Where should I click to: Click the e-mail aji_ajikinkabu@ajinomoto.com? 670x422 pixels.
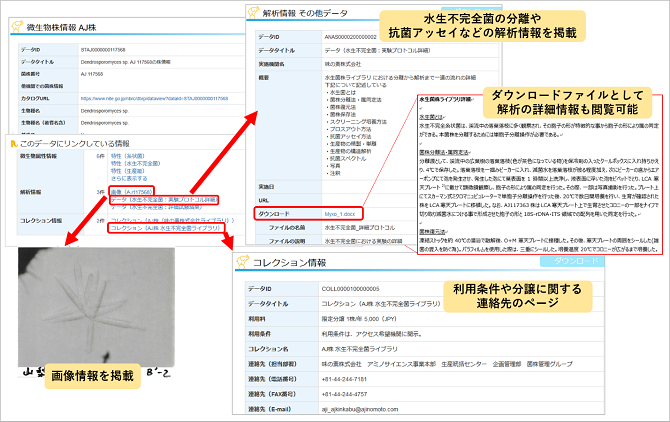click(360, 409)
